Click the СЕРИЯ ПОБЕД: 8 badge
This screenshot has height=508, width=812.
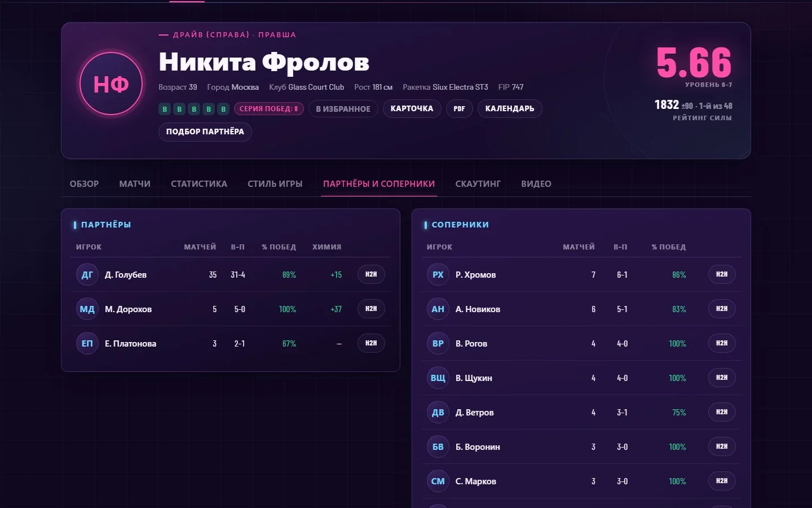pyautogui.click(x=269, y=109)
